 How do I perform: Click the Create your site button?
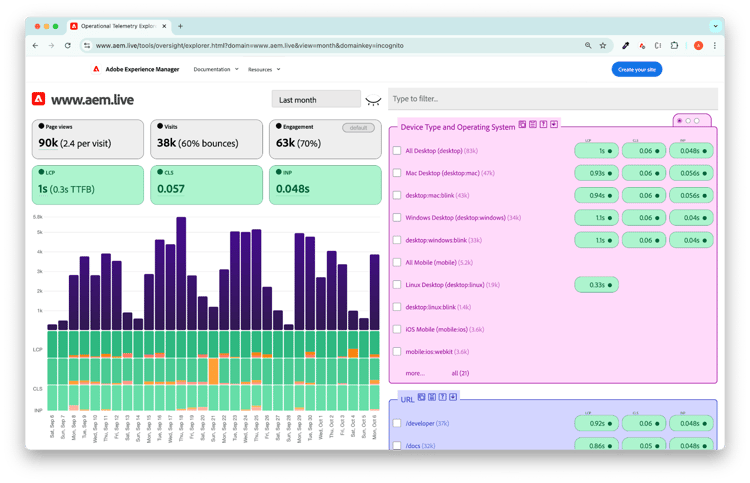coord(636,69)
